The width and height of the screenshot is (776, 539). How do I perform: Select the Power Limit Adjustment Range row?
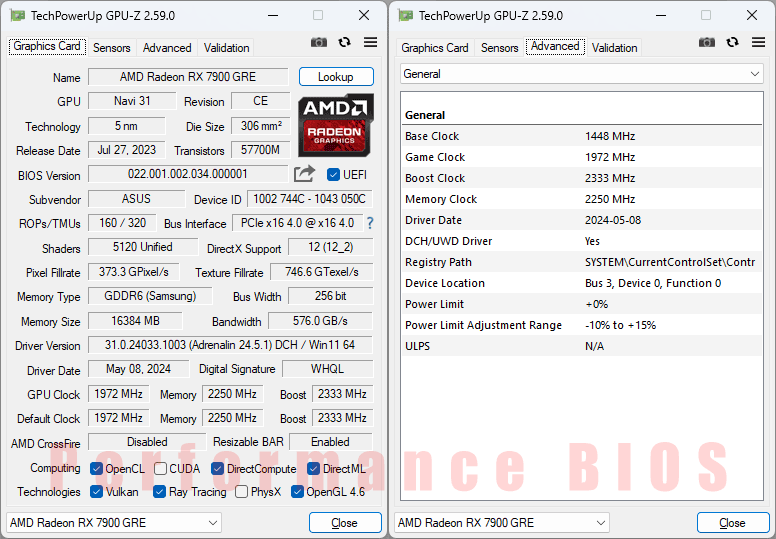(x=582, y=325)
